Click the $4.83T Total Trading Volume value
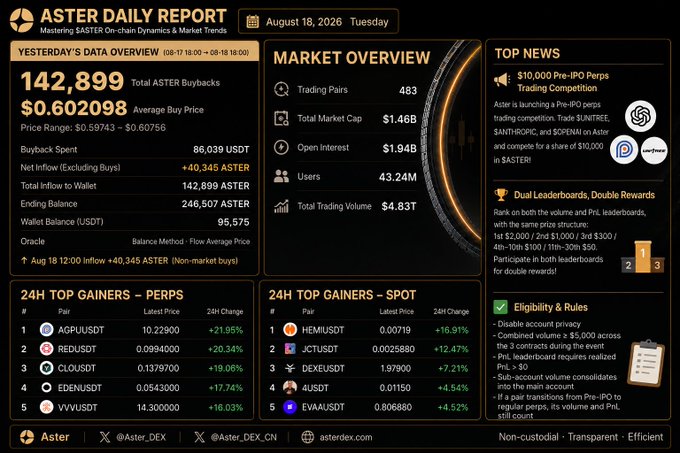 point(399,206)
